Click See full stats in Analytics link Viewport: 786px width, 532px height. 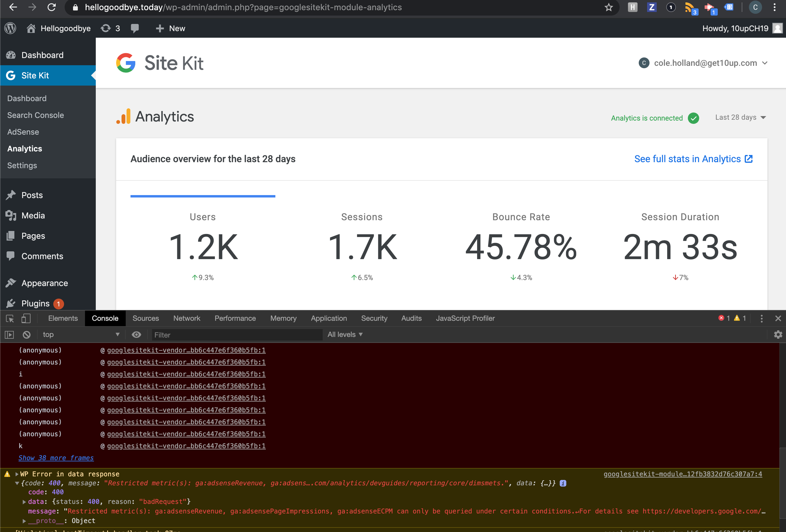693,159
